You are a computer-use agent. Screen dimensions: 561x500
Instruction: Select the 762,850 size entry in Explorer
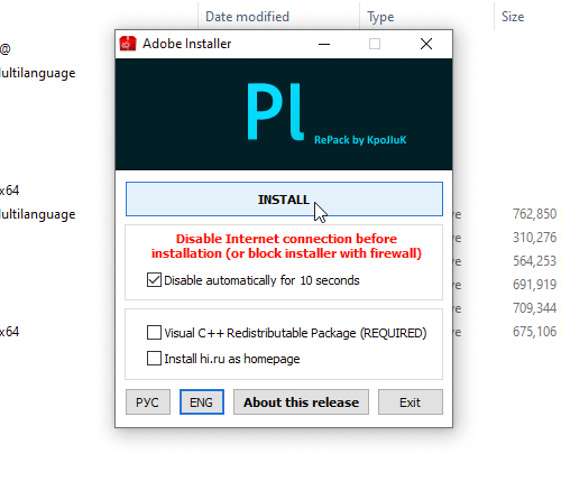535,214
